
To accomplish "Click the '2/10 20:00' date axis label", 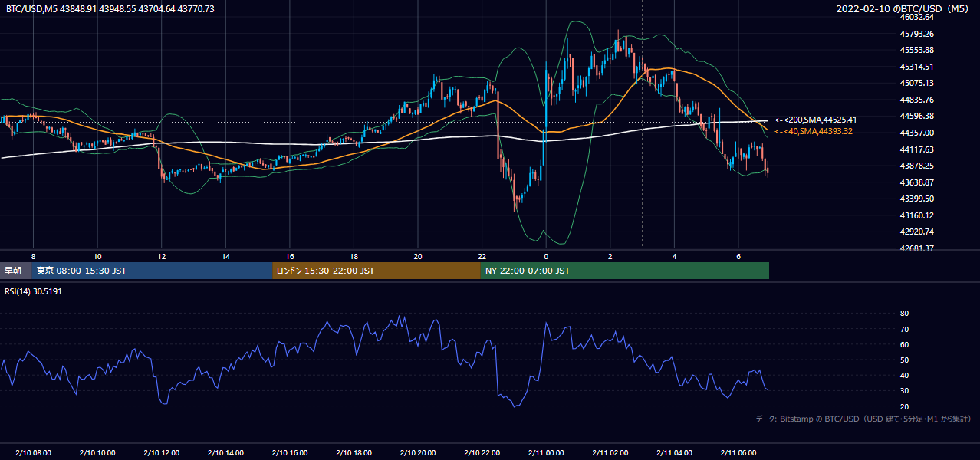I will point(418,452).
